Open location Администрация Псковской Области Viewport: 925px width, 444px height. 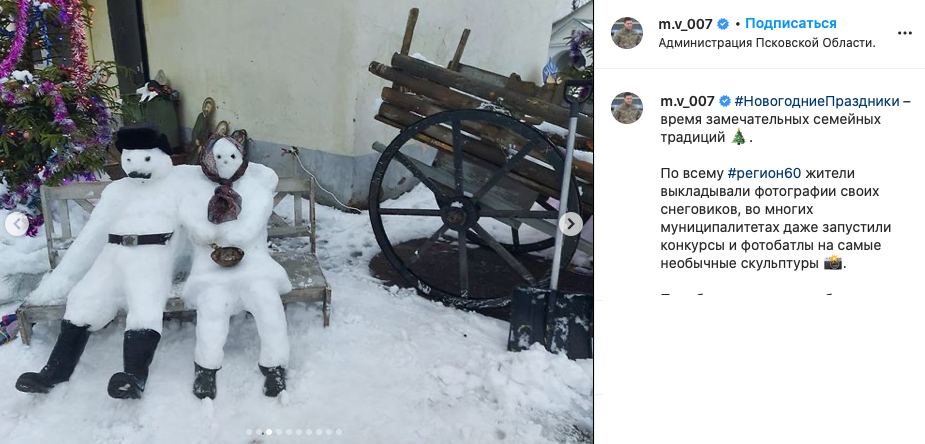click(767, 43)
